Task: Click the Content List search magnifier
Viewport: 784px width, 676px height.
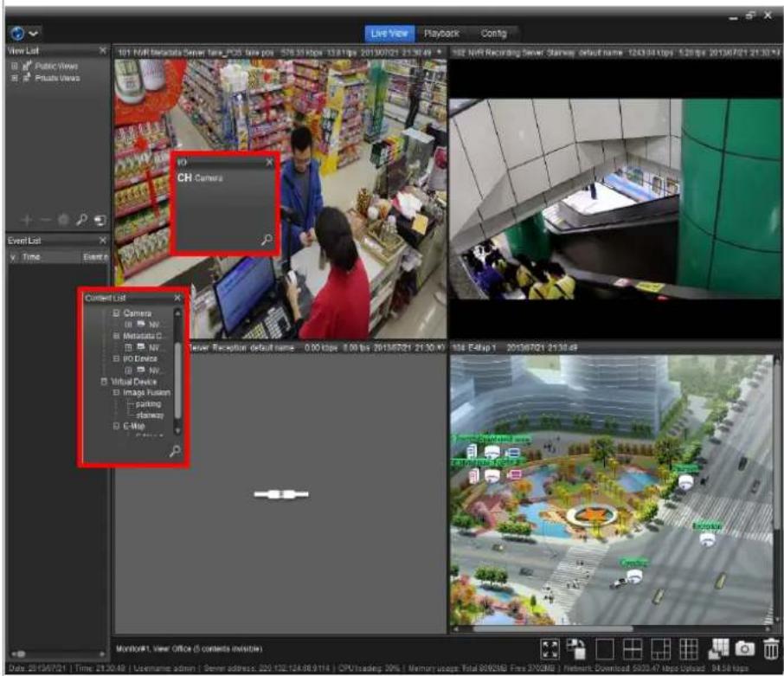Action: click(175, 452)
